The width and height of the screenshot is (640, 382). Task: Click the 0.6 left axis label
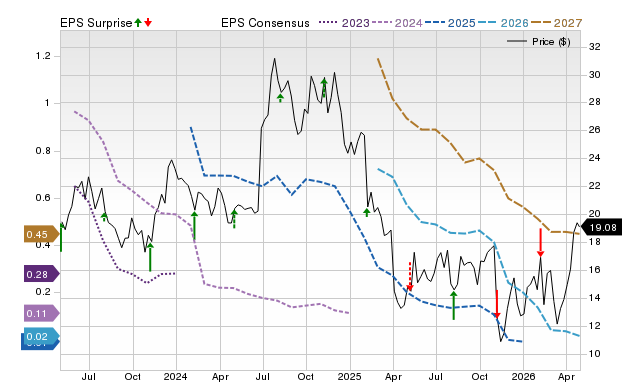point(43,198)
